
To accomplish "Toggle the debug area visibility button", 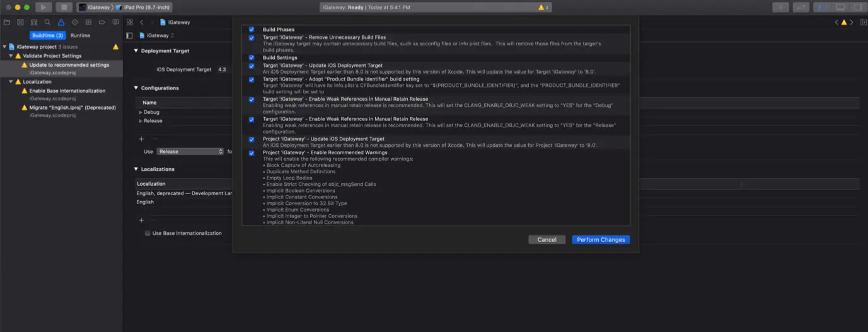I will point(840,7).
